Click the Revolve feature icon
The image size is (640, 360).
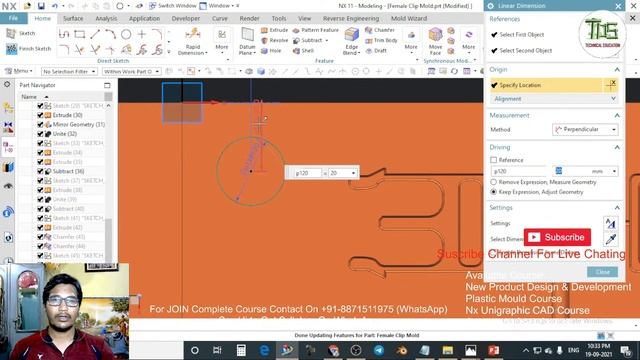coord(264,40)
